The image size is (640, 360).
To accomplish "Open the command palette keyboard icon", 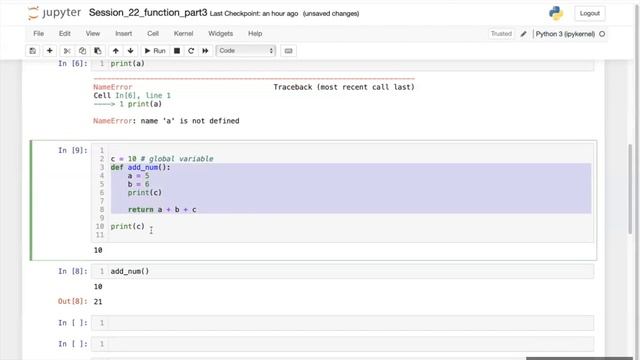I will pyautogui.click(x=288, y=51).
